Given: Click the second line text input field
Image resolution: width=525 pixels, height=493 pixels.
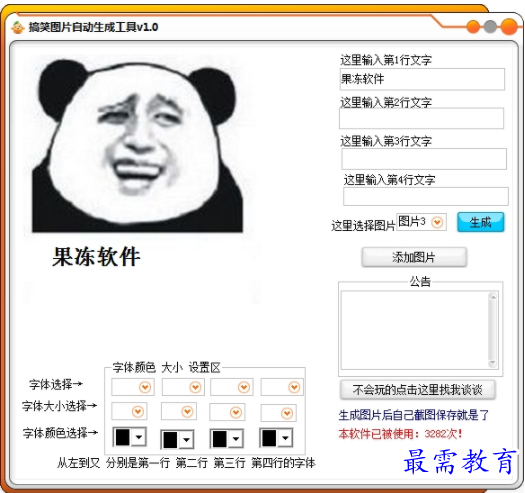Looking at the screenshot, I should tap(421, 118).
